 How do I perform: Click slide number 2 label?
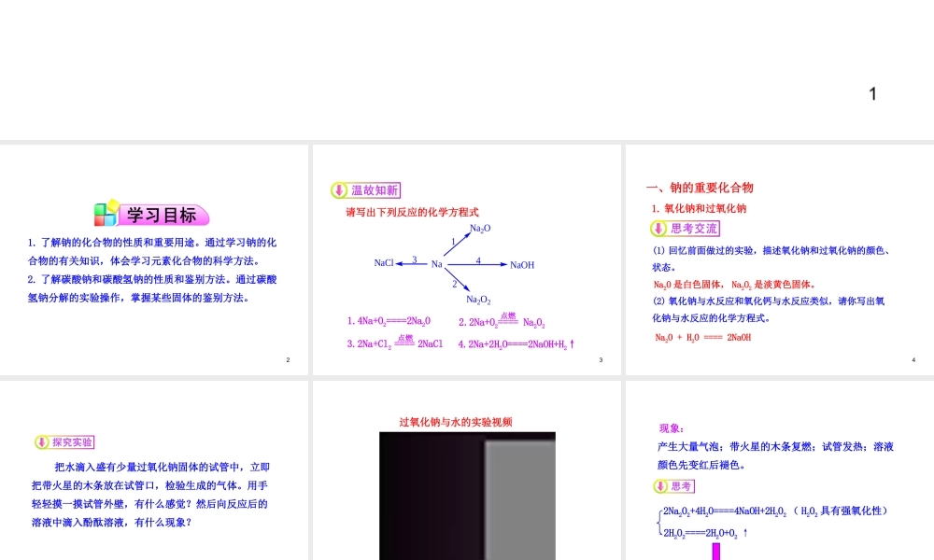point(288,360)
